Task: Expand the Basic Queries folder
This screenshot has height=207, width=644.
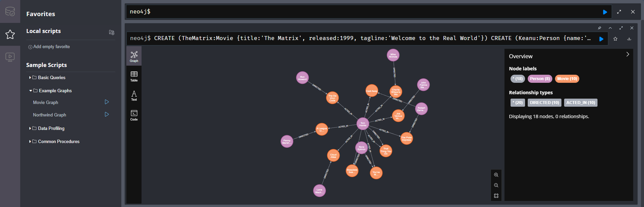Action: (x=48, y=78)
